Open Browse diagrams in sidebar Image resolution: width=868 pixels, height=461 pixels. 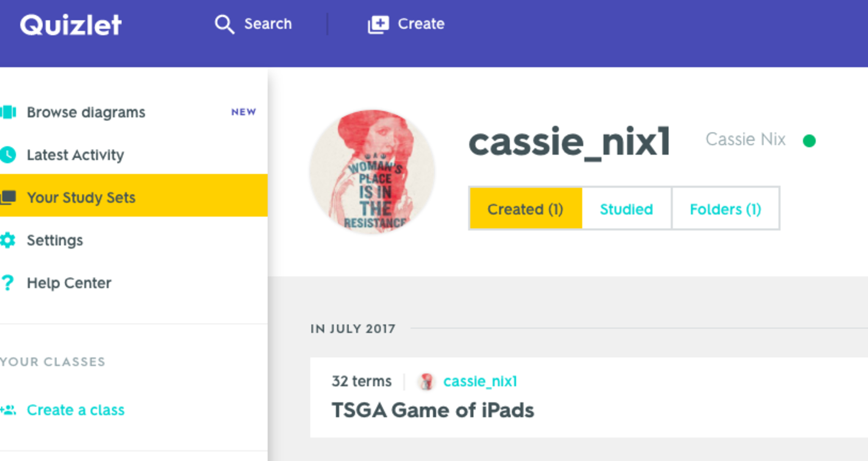pos(86,112)
